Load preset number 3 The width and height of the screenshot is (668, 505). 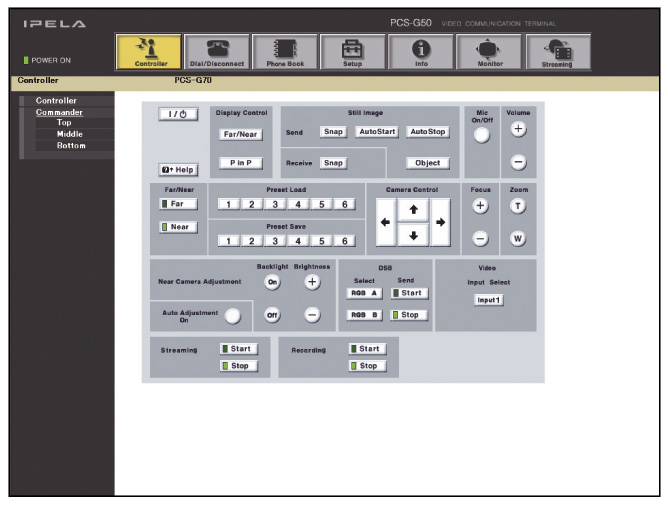pyautogui.click(x=275, y=204)
